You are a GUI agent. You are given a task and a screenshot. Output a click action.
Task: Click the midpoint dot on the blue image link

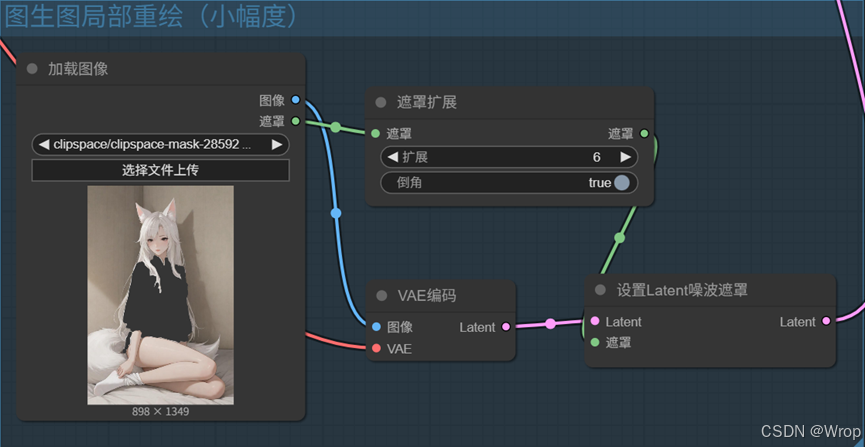[x=336, y=213]
